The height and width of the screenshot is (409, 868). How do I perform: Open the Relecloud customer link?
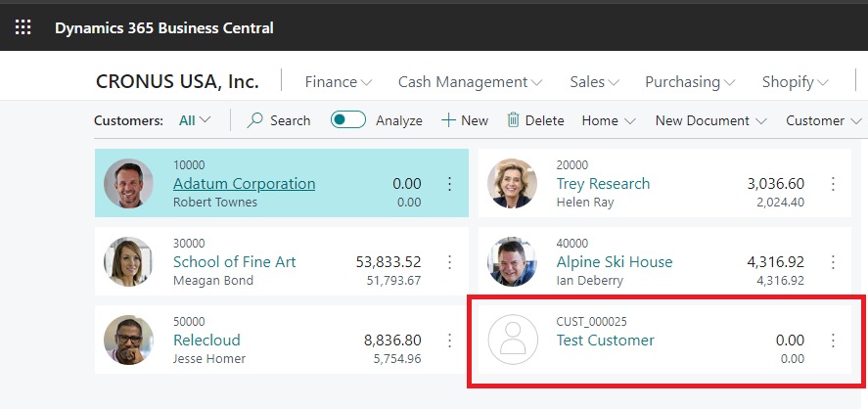click(x=206, y=340)
